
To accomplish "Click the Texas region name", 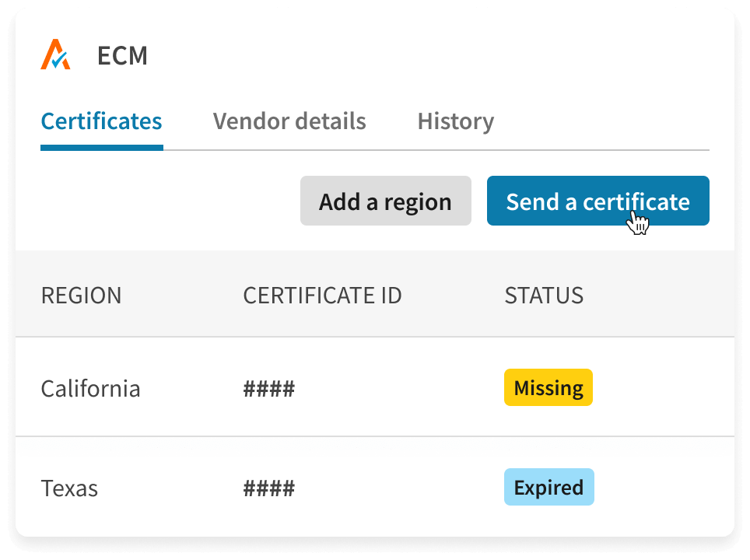I will (x=68, y=488).
